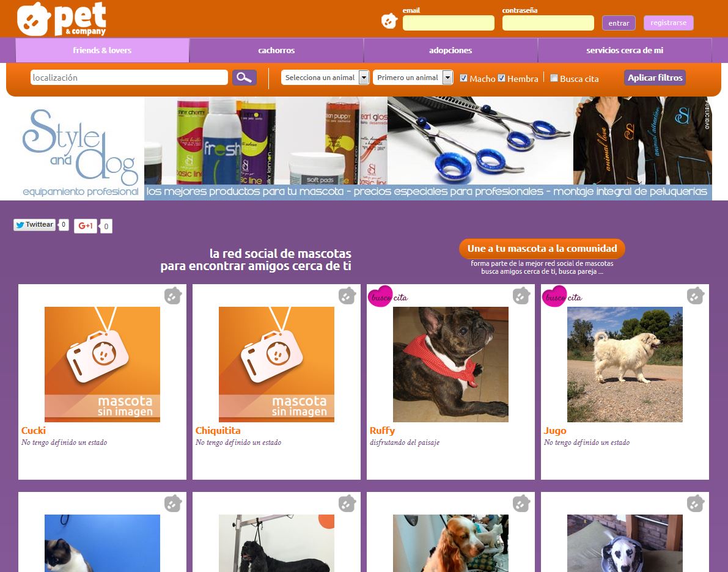Click the paw icon on Chiquitita's card
This screenshot has height=572, width=728.
tap(347, 296)
